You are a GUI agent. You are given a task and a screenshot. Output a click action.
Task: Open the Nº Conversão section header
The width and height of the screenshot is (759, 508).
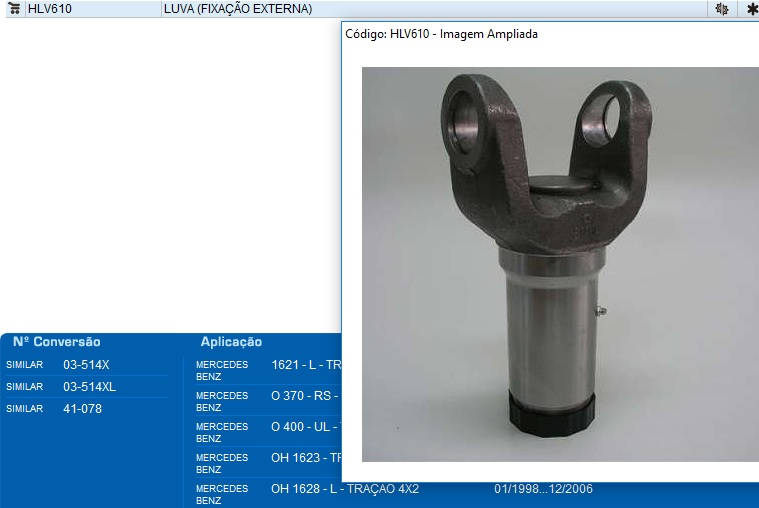(x=57, y=342)
